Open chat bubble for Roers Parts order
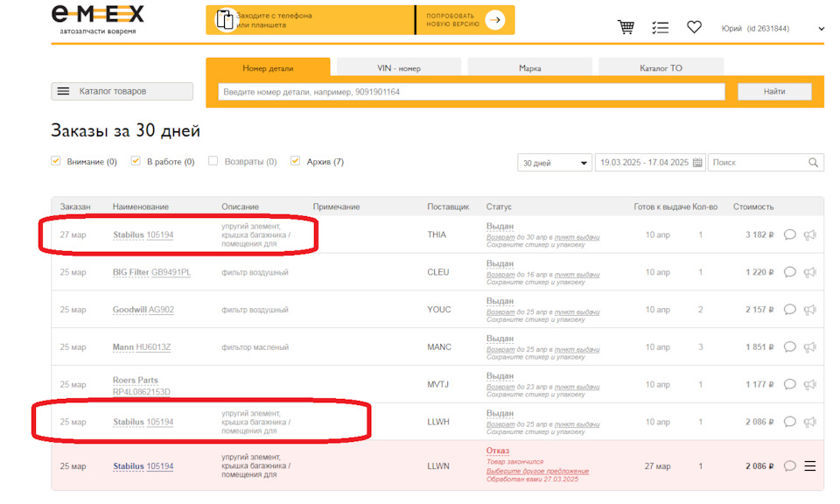 pos(789,384)
